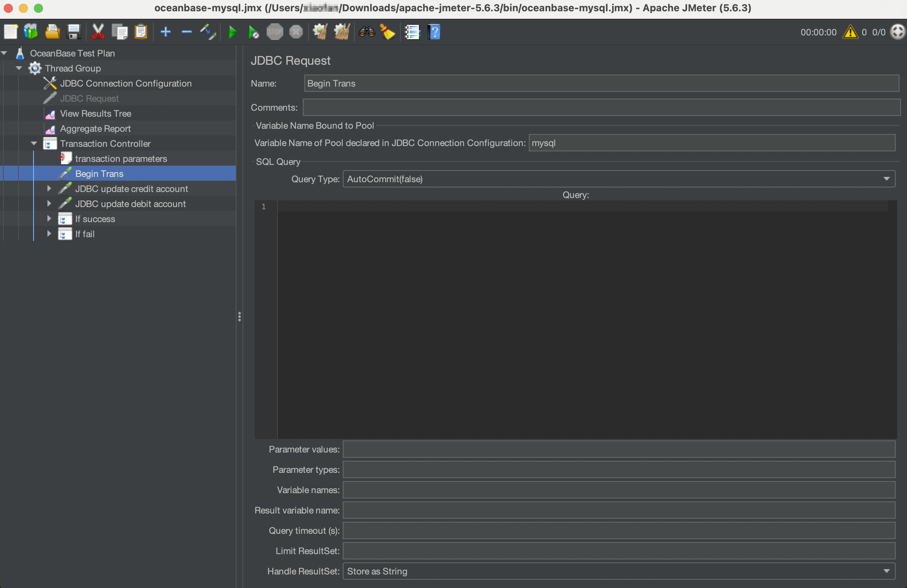The width and height of the screenshot is (907, 588).
Task: Click the Query timeout input field
Action: pos(618,530)
